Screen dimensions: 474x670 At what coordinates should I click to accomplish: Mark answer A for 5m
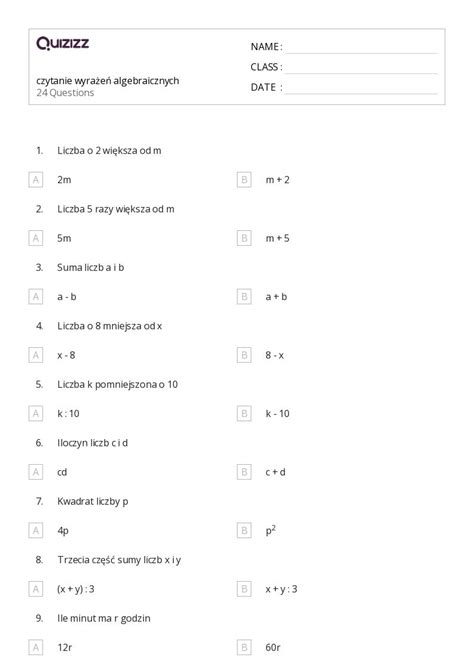(x=36, y=238)
